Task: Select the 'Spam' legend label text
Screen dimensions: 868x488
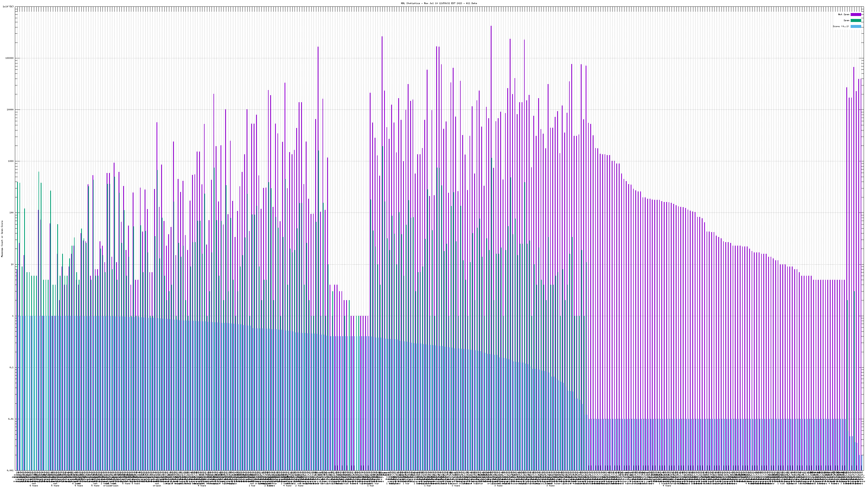Action: (x=846, y=21)
